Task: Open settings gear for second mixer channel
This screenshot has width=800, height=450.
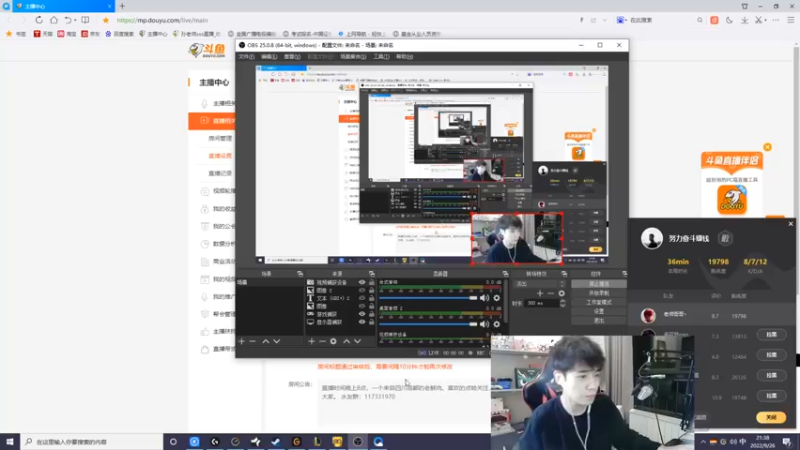Action: tap(496, 324)
